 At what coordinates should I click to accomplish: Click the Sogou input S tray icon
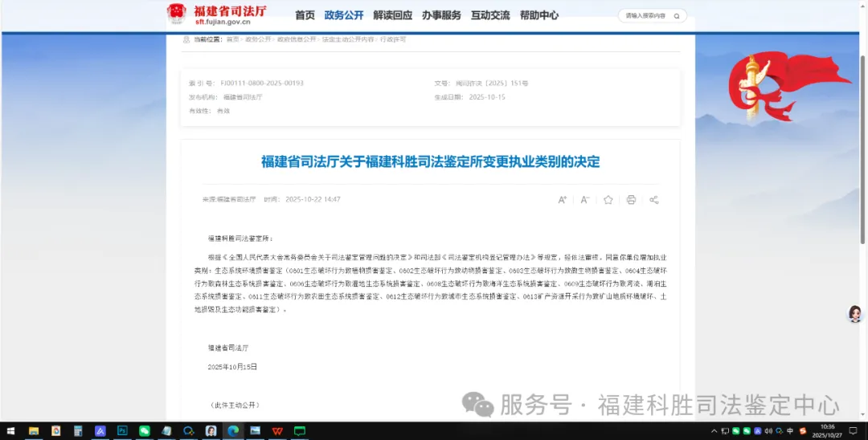pos(803,430)
